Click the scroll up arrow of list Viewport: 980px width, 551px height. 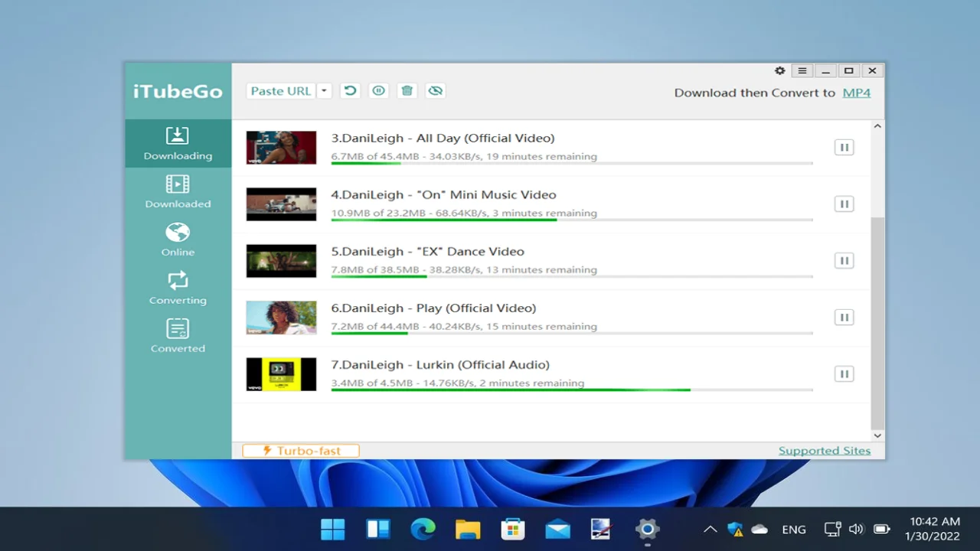pyautogui.click(x=877, y=126)
